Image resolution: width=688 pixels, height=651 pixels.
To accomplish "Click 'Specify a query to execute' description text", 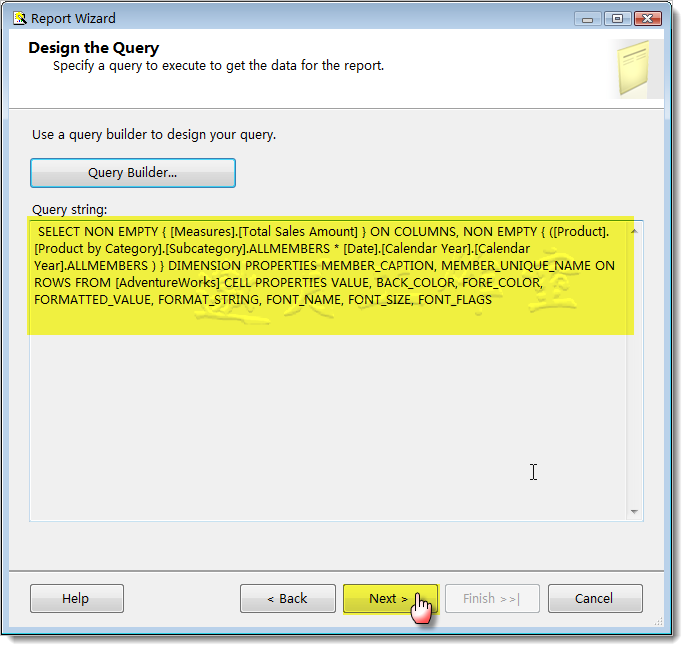I will pos(219,66).
